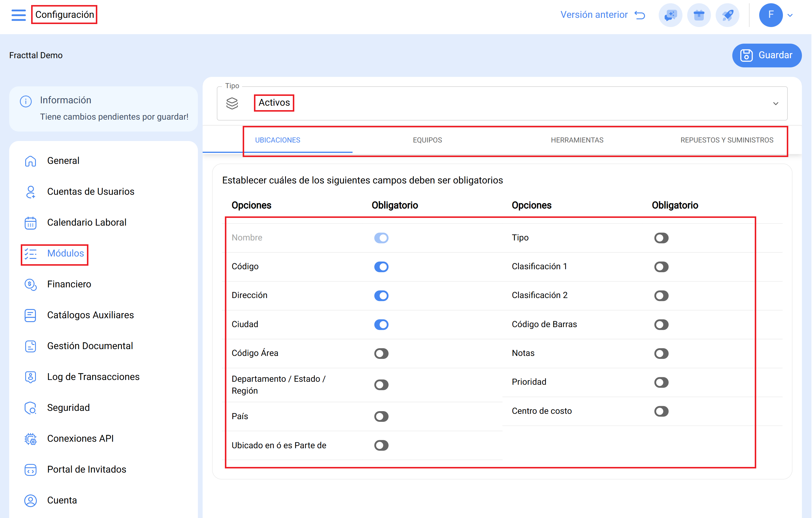812x518 pixels.
Task: Turn on the País obligatory switch
Action: coord(381,416)
